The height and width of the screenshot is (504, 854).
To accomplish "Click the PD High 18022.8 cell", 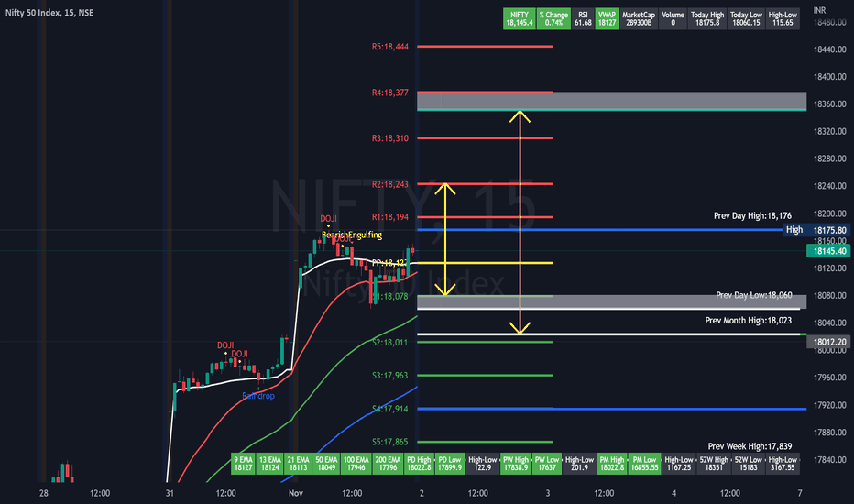I will point(419,464).
